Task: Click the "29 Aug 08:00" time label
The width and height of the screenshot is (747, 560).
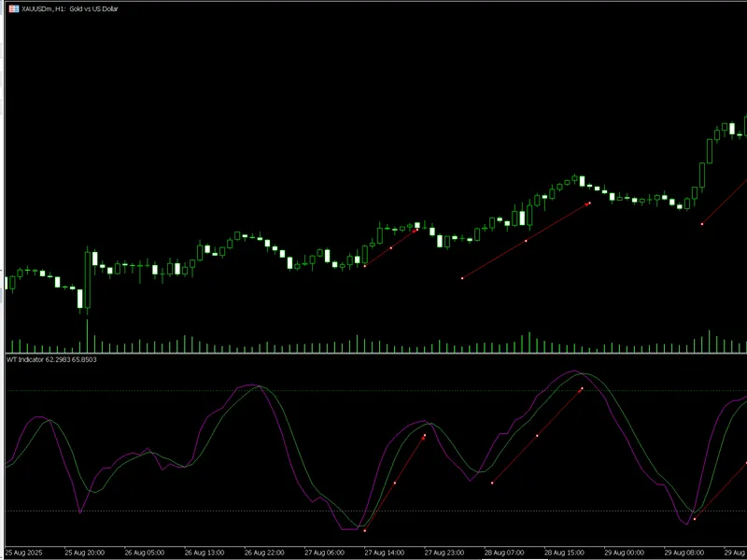Action: (x=684, y=553)
